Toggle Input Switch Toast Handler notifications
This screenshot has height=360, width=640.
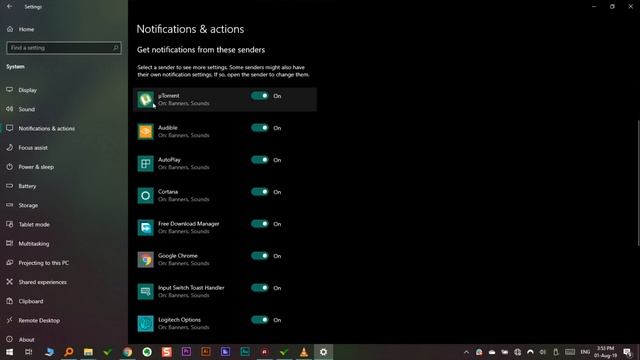click(260, 288)
